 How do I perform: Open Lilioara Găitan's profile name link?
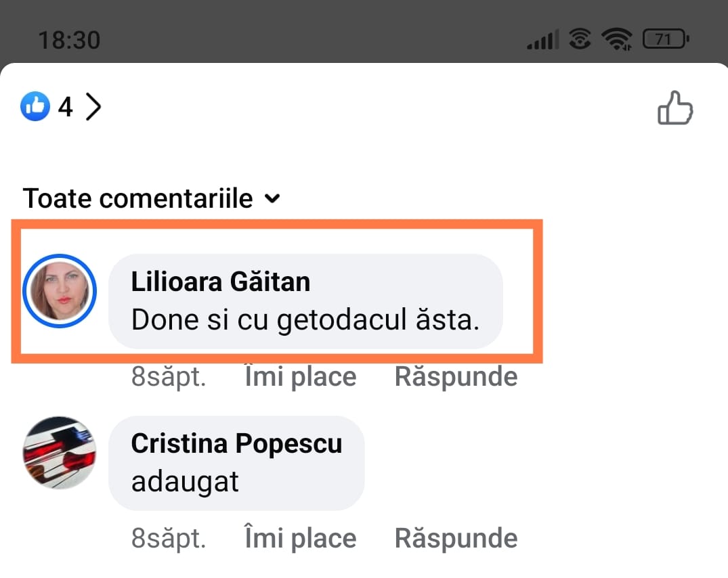221,282
